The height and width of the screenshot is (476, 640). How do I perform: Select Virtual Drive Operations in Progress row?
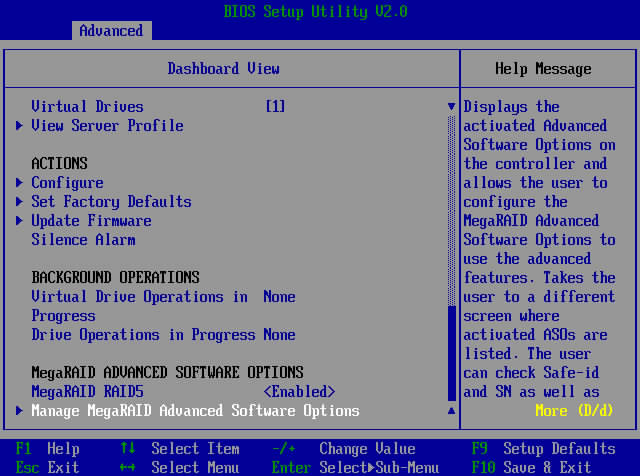click(x=163, y=306)
